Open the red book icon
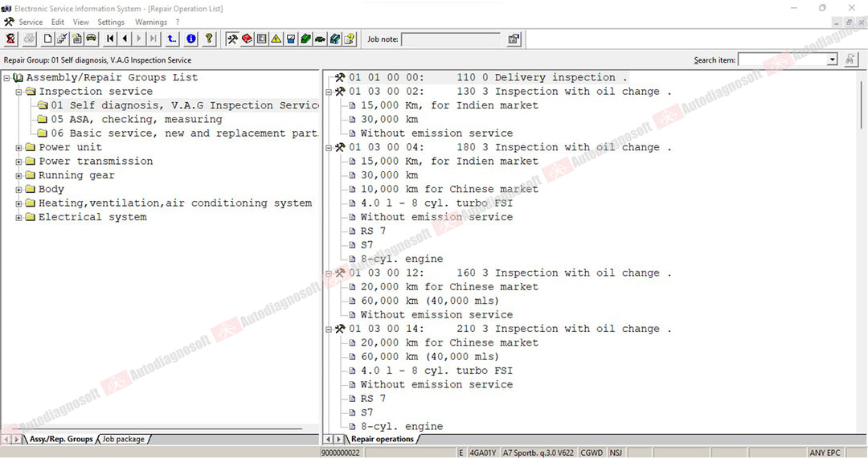 (x=247, y=39)
